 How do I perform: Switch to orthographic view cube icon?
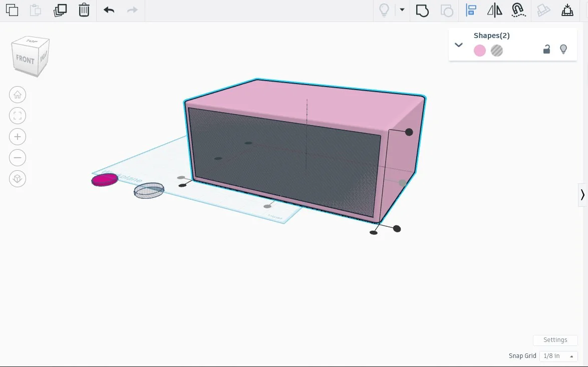click(18, 179)
